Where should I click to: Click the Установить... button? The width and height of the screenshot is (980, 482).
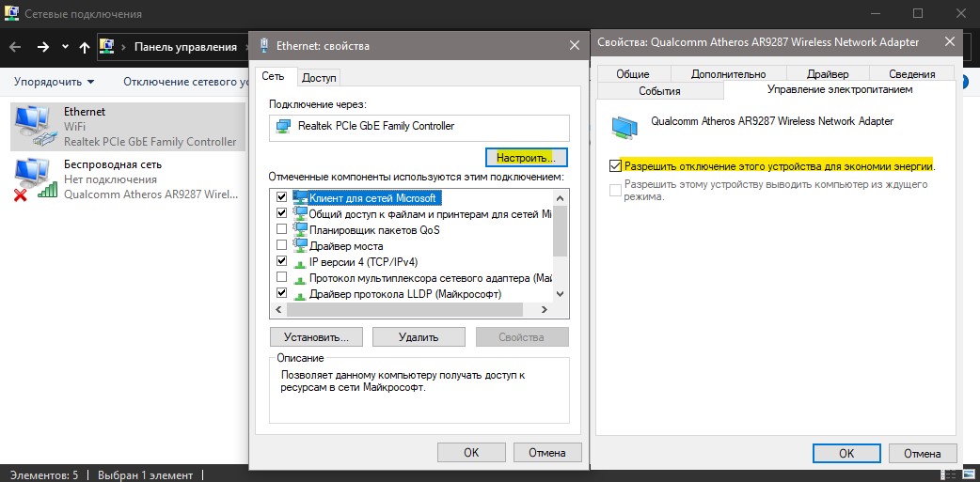[316, 337]
